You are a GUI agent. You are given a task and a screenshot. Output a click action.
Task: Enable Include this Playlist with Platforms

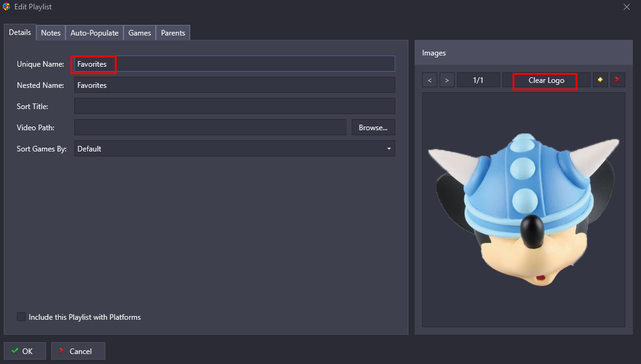(x=21, y=317)
